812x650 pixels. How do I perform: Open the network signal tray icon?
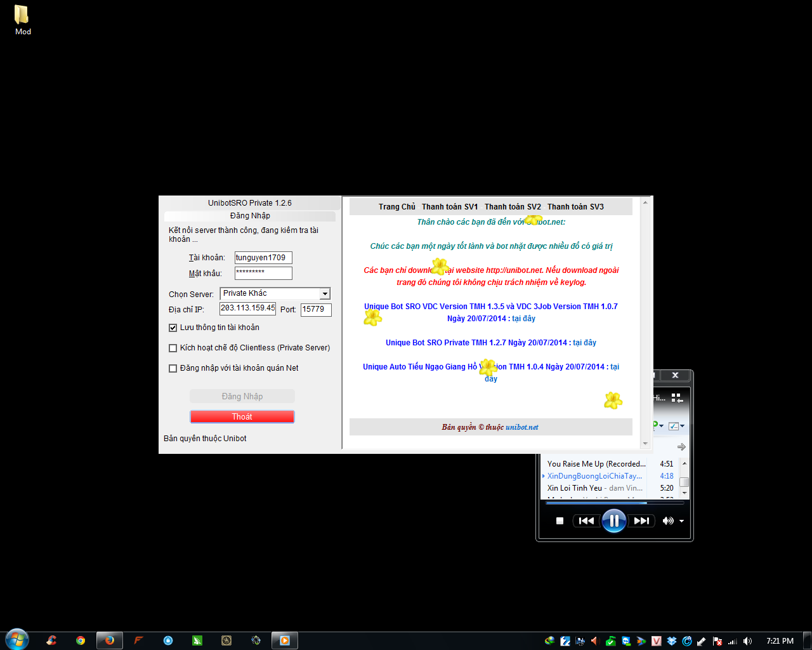pyautogui.click(x=733, y=641)
